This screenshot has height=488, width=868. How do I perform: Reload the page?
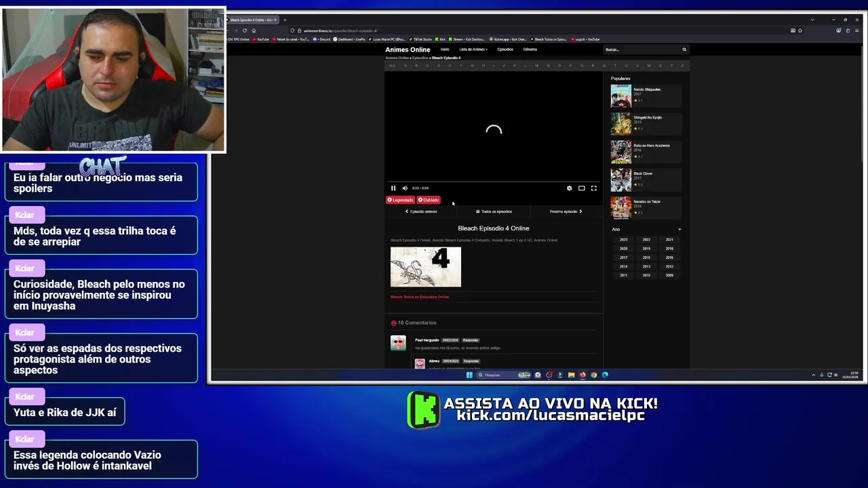(245, 30)
